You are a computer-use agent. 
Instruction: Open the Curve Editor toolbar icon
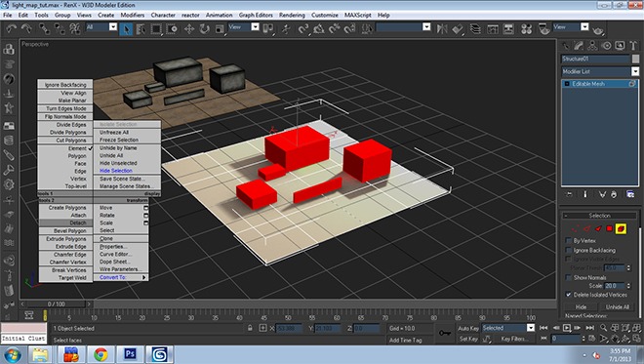(x=493, y=28)
